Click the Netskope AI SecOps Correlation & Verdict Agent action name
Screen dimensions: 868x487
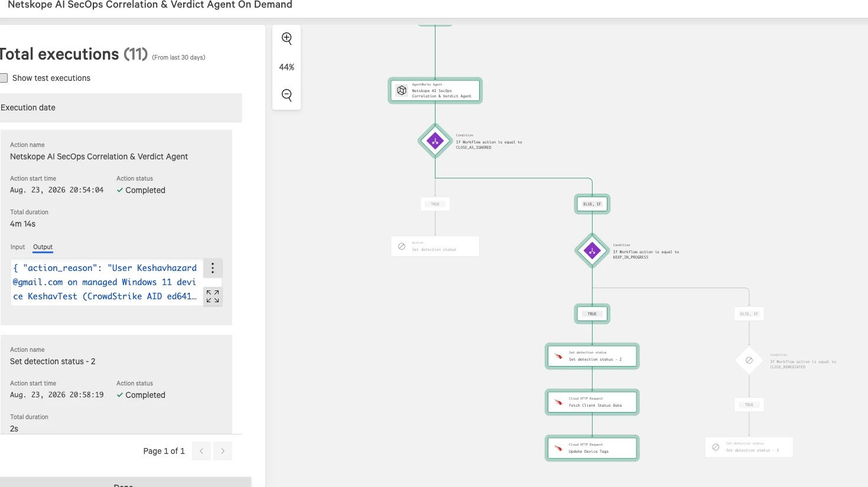point(99,156)
